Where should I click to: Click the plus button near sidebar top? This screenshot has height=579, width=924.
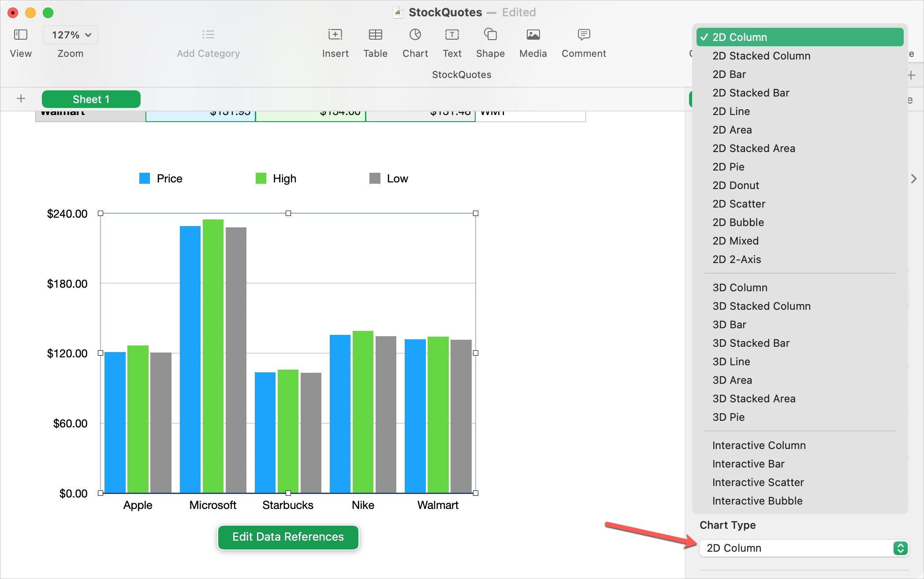912,75
